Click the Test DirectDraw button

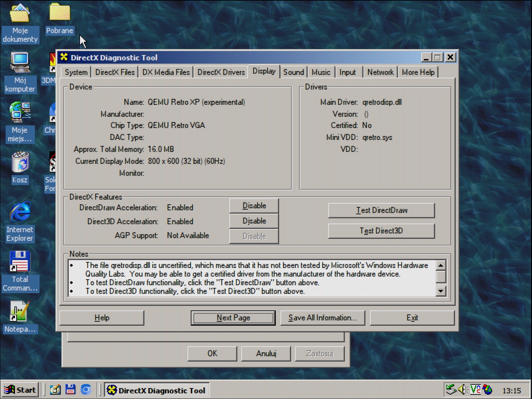tap(382, 210)
